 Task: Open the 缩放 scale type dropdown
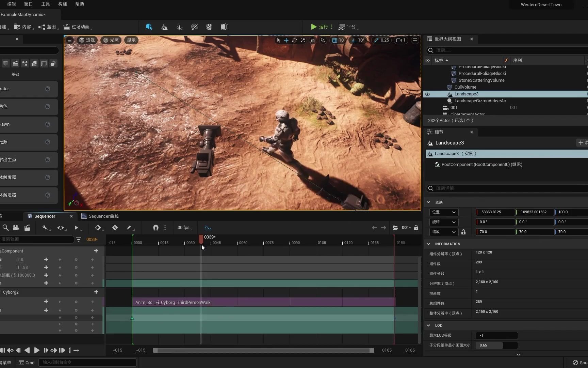coord(444,232)
